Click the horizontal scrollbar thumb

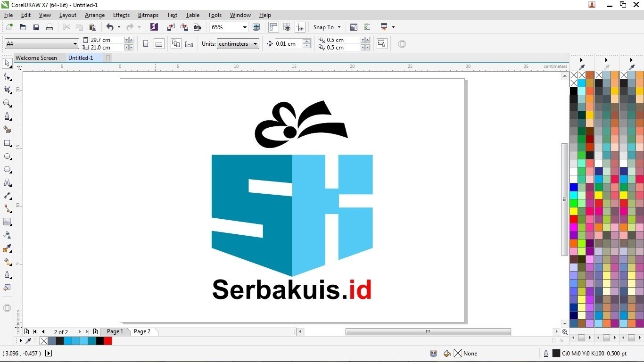click(x=428, y=332)
